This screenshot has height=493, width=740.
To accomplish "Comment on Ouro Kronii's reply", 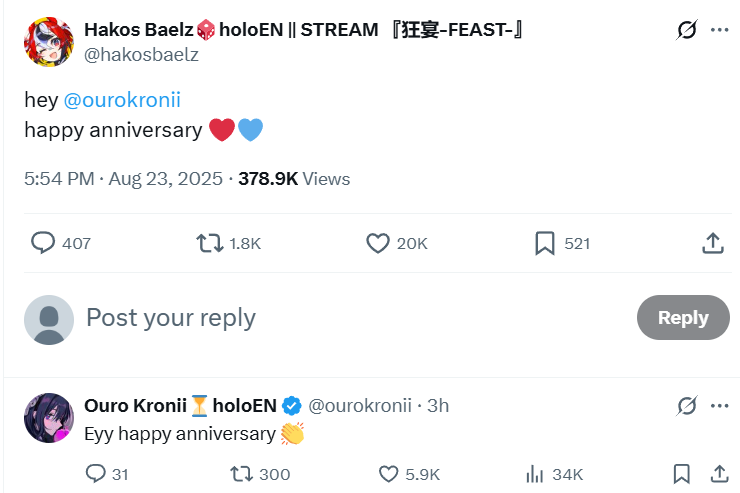I will 96,474.
